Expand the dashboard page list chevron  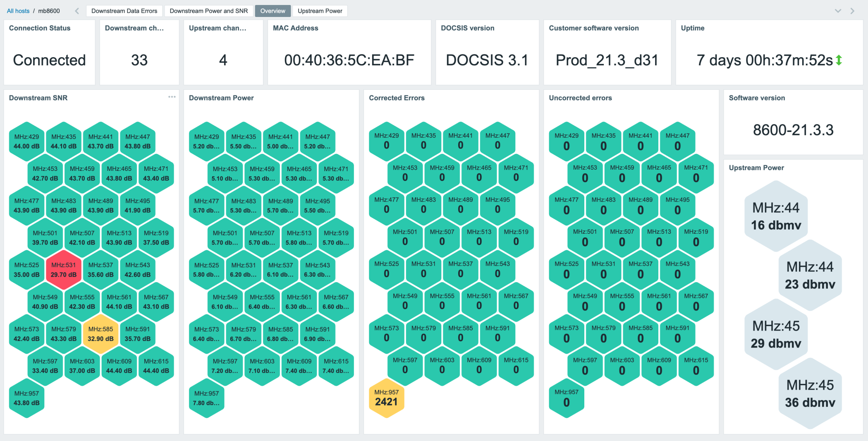tap(838, 11)
